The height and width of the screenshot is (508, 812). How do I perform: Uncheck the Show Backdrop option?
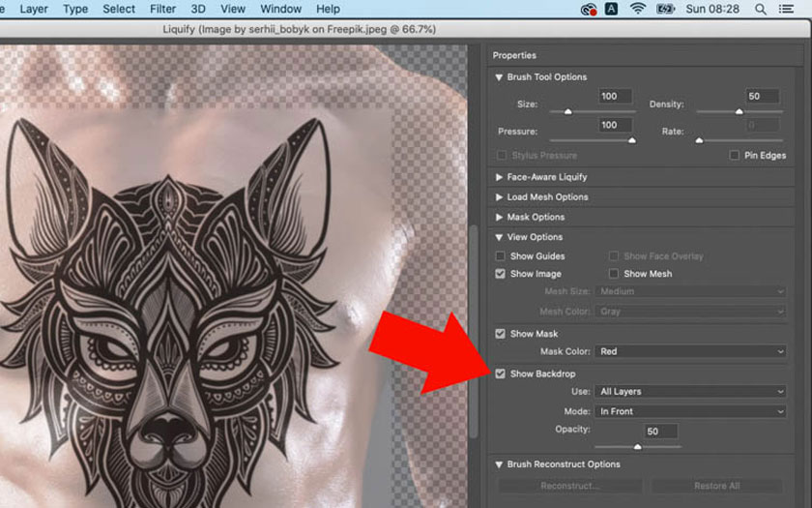(x=500, y=374)
